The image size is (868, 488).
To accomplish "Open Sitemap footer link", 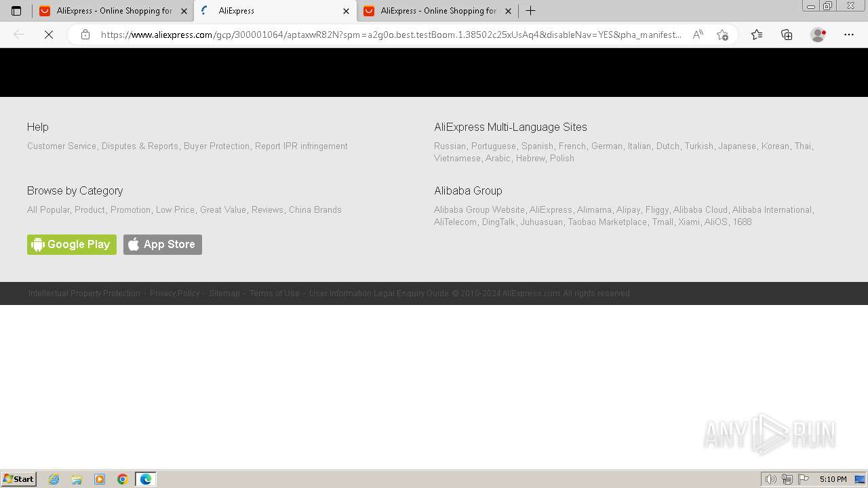I will 224,293.
